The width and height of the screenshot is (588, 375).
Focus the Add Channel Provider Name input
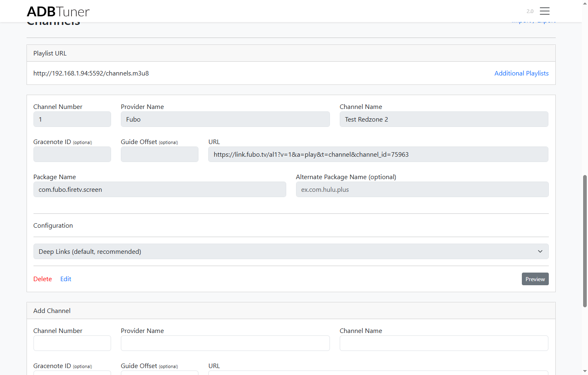225,343
